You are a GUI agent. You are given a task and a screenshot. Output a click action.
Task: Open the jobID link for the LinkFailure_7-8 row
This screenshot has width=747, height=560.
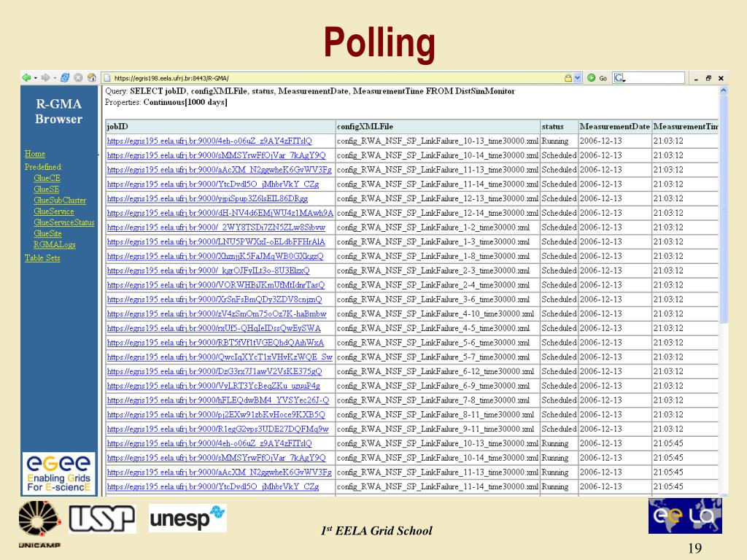point(217,400)
